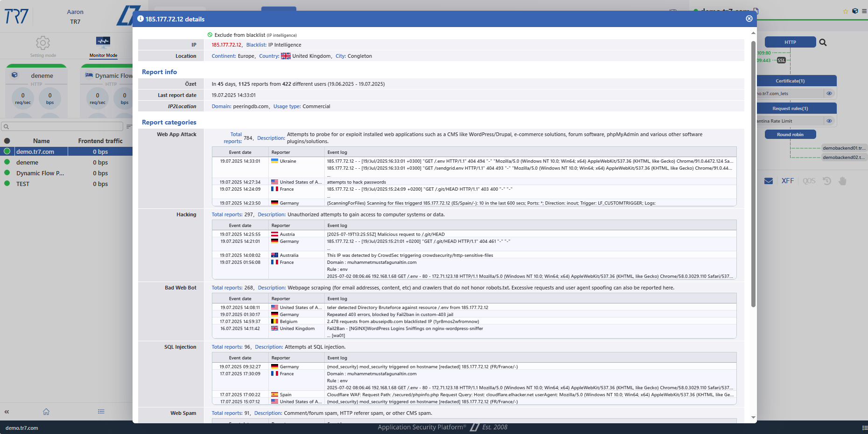Click the Certificate(1) header button

click(790, 81)
